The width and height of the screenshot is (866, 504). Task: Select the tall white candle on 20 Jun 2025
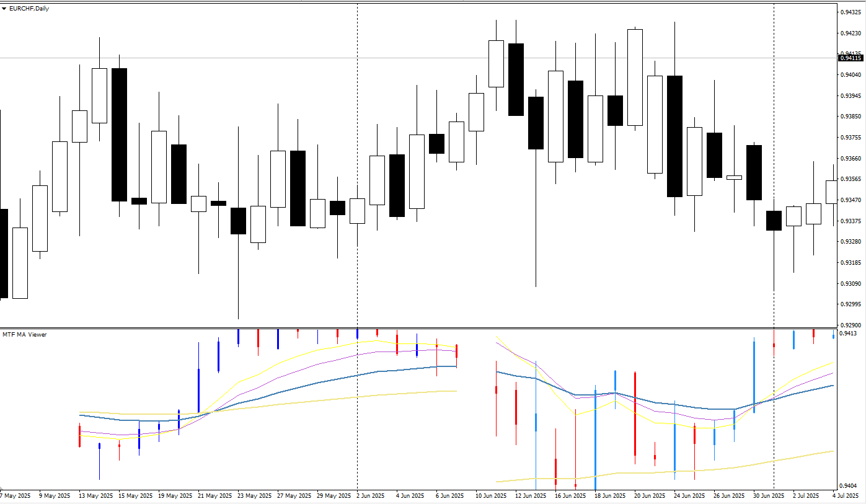click(635, 77)
